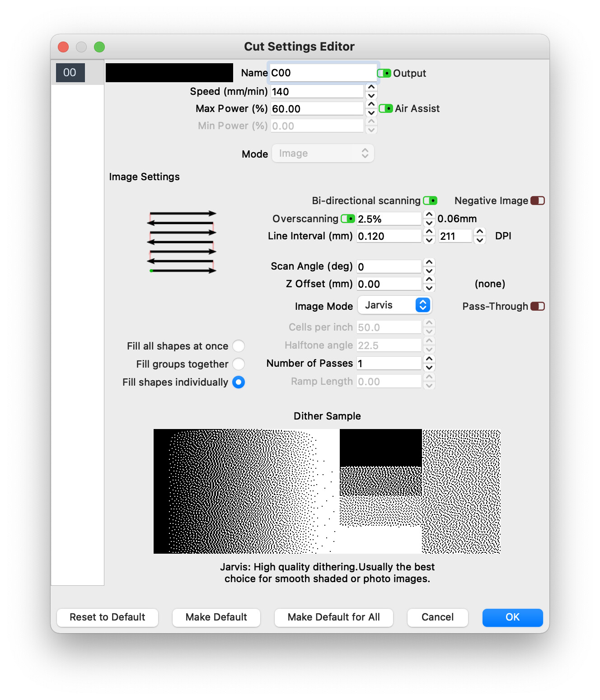
Task: Click the Line Interval (mm) field
Action: tap(389, 236)
